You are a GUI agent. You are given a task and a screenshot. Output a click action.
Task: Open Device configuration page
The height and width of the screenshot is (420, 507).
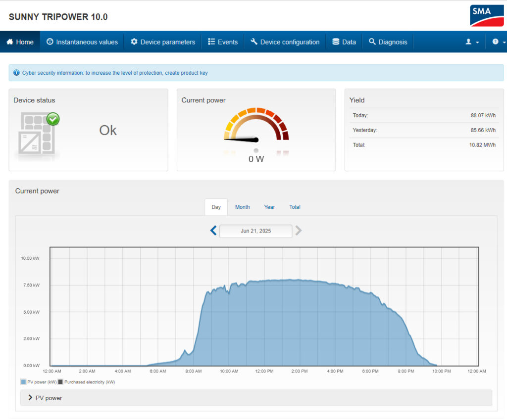[285, 42]
